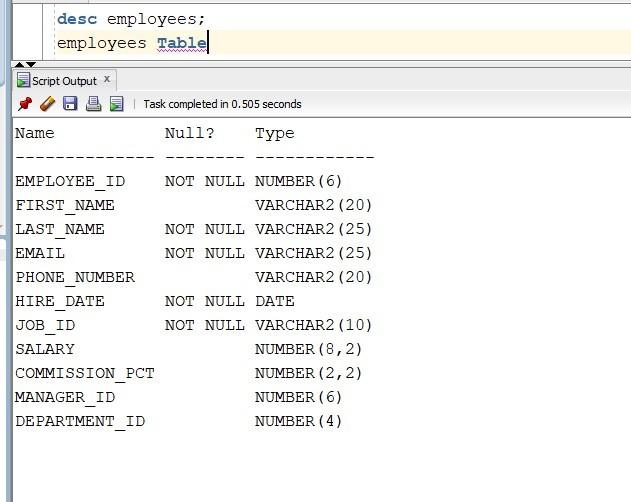Select the HIRE_DATE row name
This screenshot has width=631, height=502.
(x=60, y=301)
